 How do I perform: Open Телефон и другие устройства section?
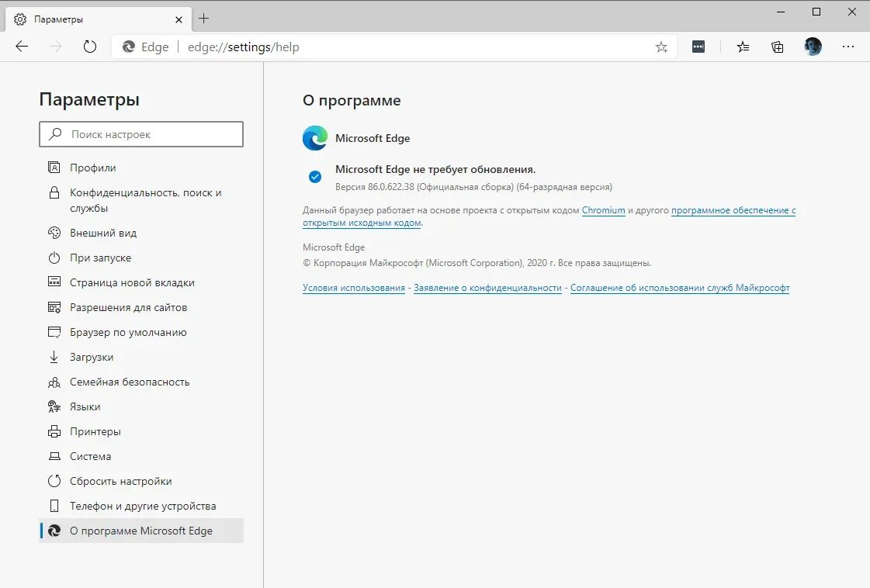pos(141,506)
